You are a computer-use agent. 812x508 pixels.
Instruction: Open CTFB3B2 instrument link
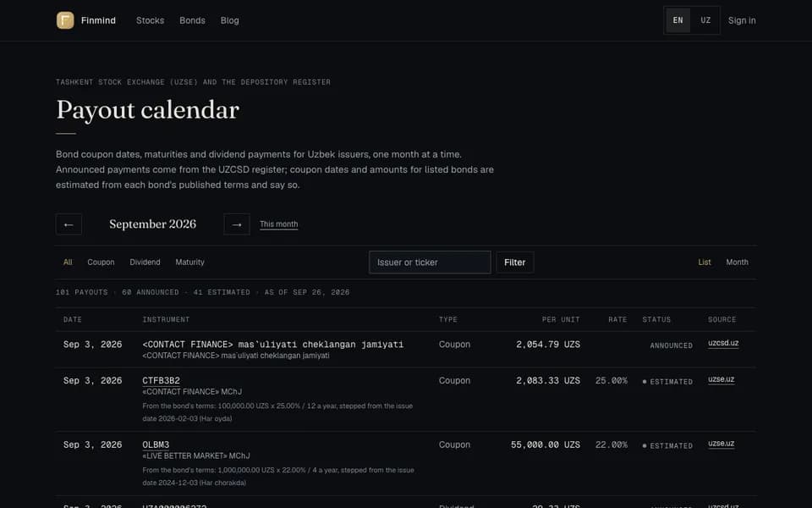tap(161, 380)
